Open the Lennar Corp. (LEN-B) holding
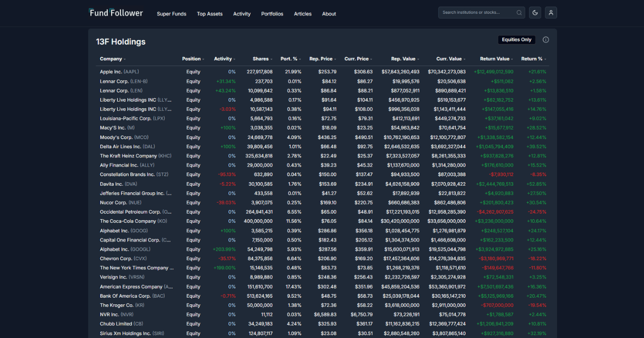The image size is (644, 338). click(123, 82)
